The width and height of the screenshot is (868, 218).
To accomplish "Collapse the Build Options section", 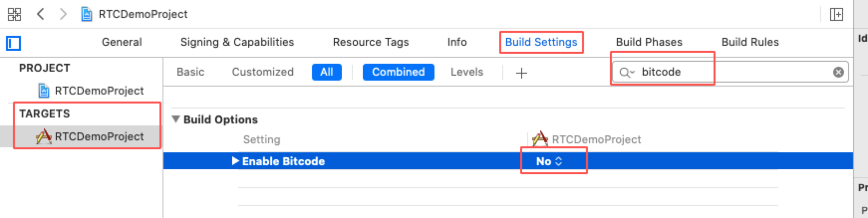I will pyautogui.click(x=175, y=119).
